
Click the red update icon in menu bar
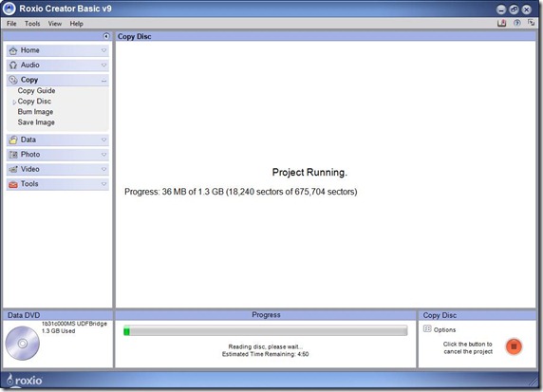pyautogui.click(x=501, y=23)
